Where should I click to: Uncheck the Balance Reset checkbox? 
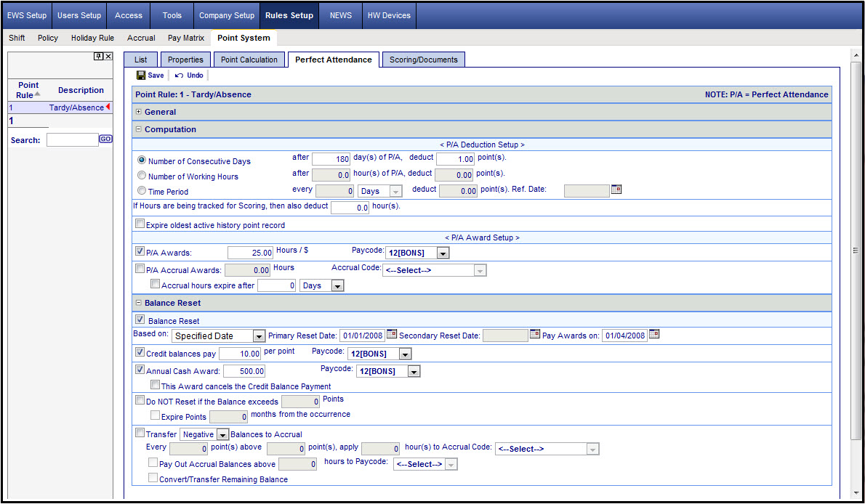pos(140,320)
